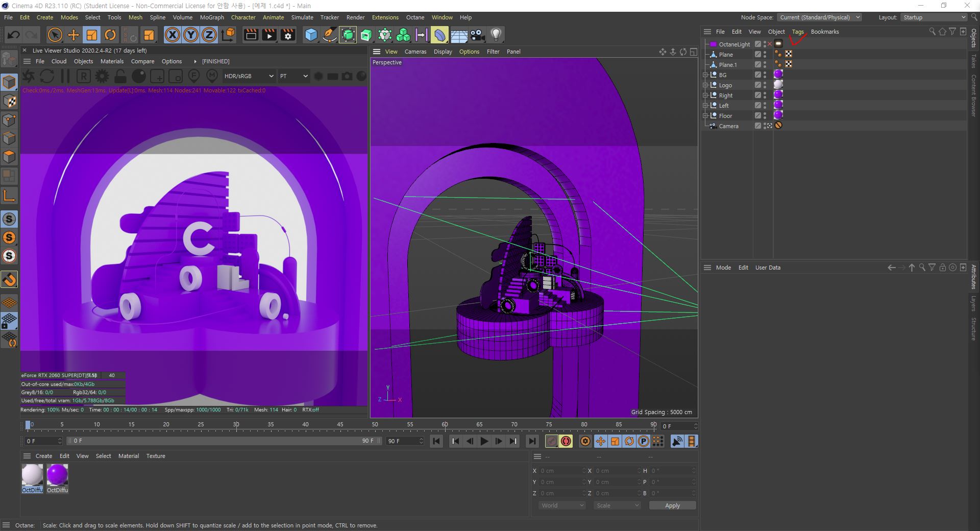Open PT kernel dropdown in Live Viewer
Screen dimensions: 980x531
[293, 76]
